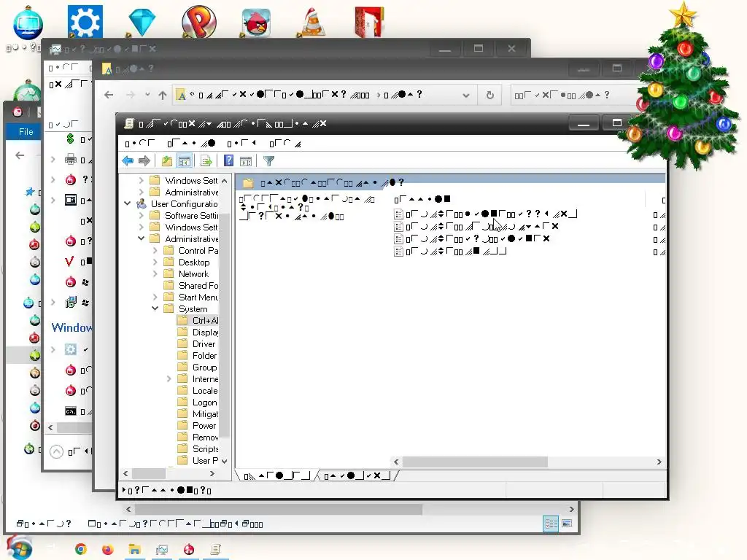Open the blue diamond game desktop icon
This screenshot has width=747, height=560.
click(x=142, y=21)
